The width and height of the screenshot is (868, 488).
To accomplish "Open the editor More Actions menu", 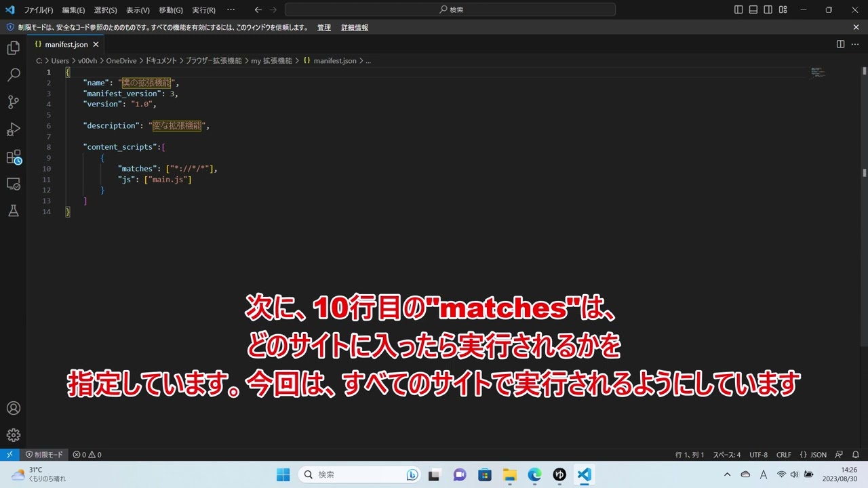I will (855, 44).
